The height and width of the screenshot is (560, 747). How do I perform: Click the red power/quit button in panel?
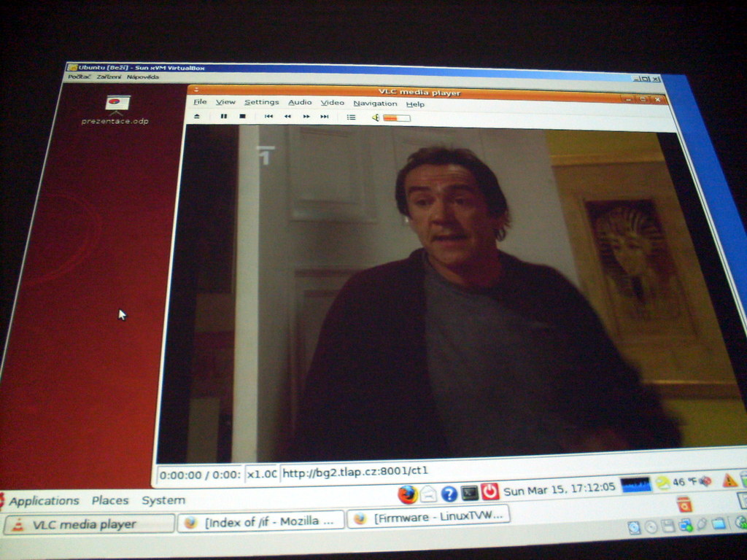[x=489, y=491]
